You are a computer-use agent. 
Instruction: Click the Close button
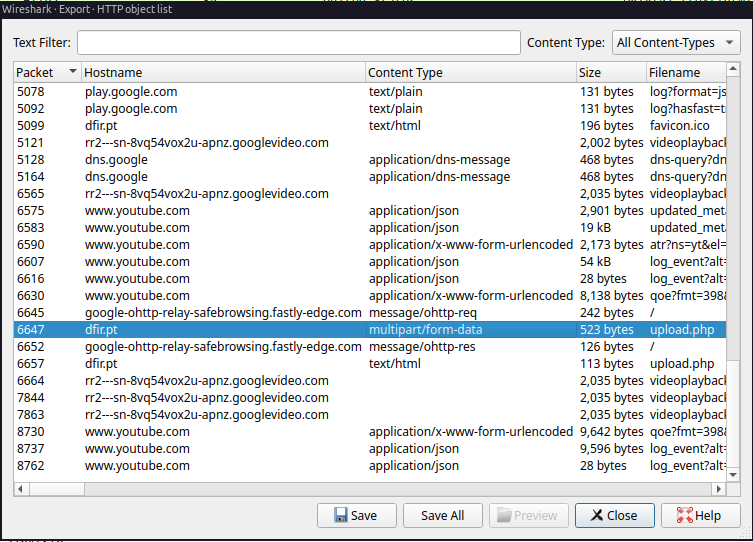pyautogui.click(x=615, y=516)
